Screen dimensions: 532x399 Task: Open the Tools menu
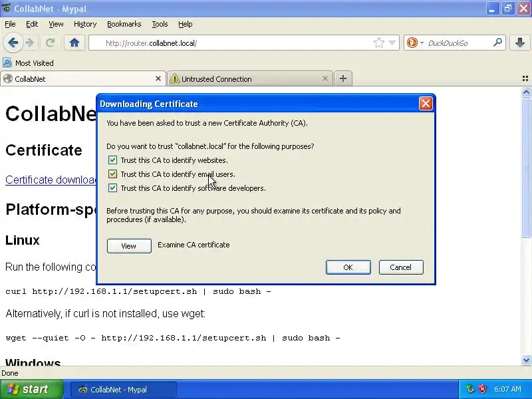[x=160, y=24]
